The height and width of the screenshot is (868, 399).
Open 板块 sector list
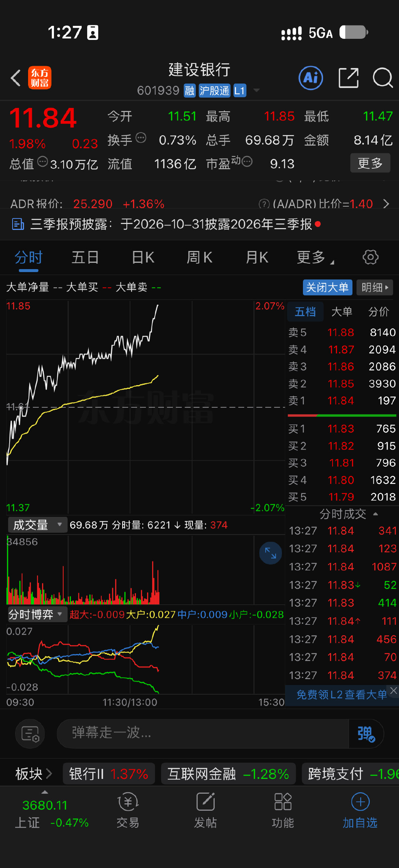pos(33,773)
